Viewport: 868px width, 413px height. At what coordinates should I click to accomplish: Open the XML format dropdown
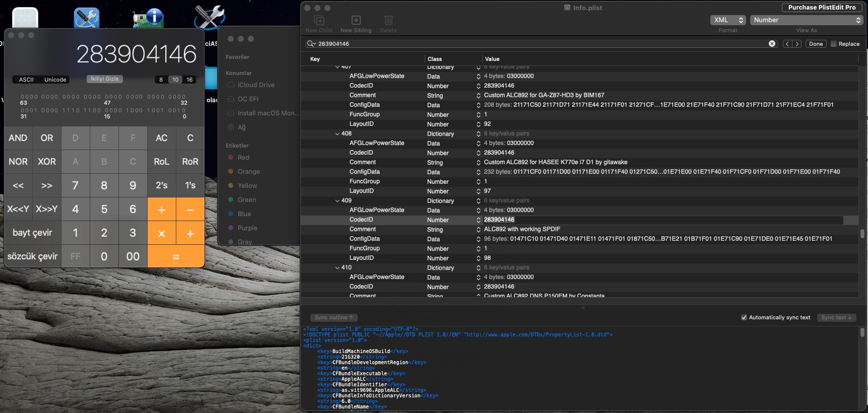tap(728, 20)
